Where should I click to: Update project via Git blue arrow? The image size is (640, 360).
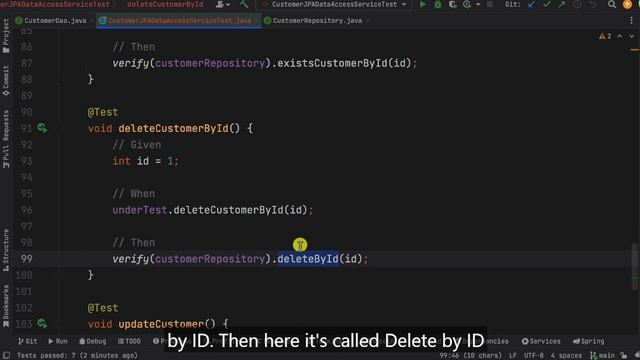coord(531,4)
